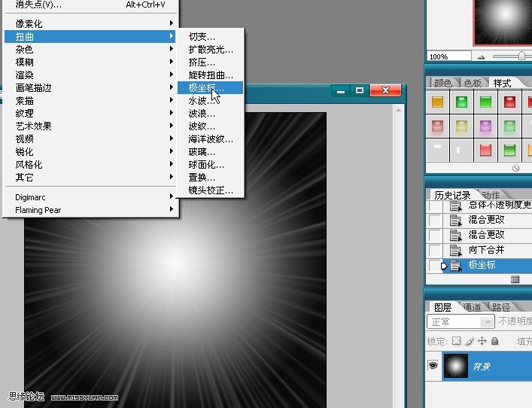Open the 锐化 filter menu item
The width and height of the screenshot is (532, 408).
click(x=90, y=152)
